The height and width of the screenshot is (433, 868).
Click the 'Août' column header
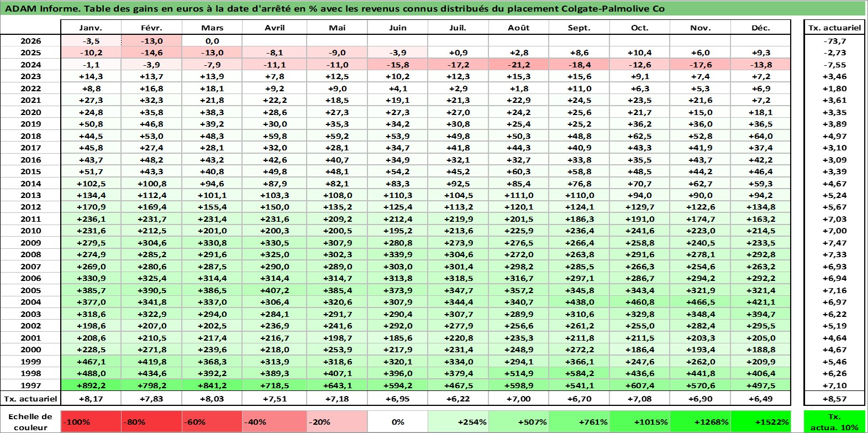(518, 28)
